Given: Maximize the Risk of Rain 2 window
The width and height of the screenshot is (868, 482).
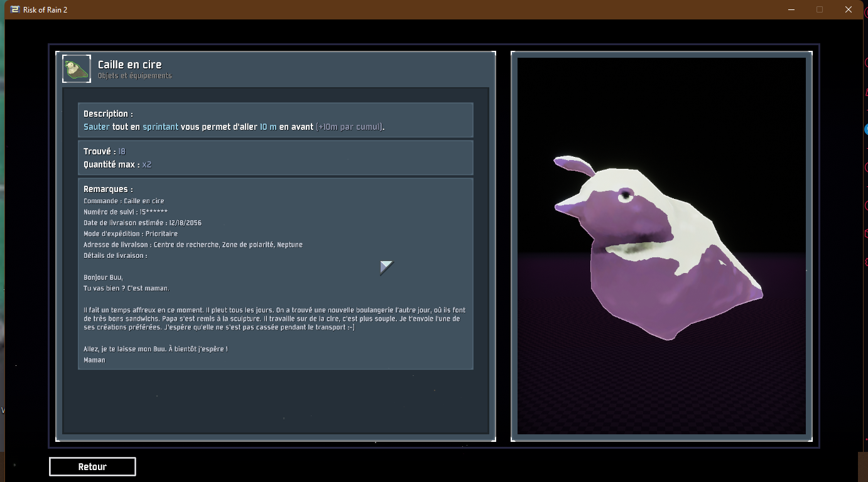Looking at the screenshot, I should pos(820,9).
